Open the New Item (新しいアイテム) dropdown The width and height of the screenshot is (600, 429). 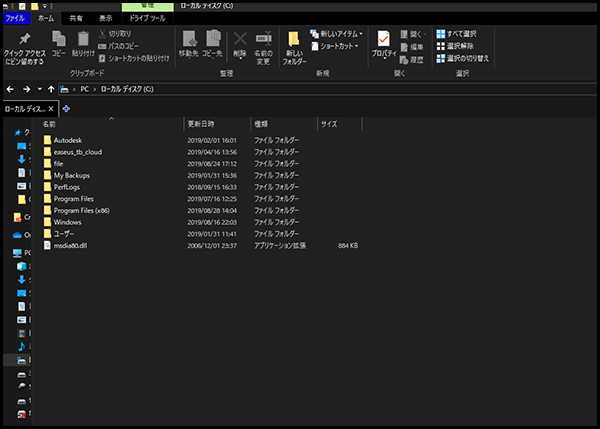337,34
